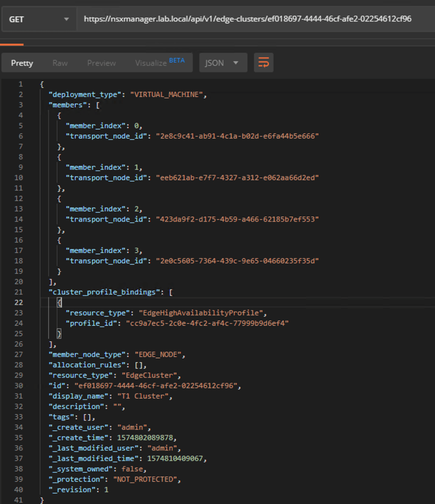Image resolution: width=435 pixels, height=504 pixels.
Task: Click line number 1 in the gutter
Action: click(x=20, y=84)
